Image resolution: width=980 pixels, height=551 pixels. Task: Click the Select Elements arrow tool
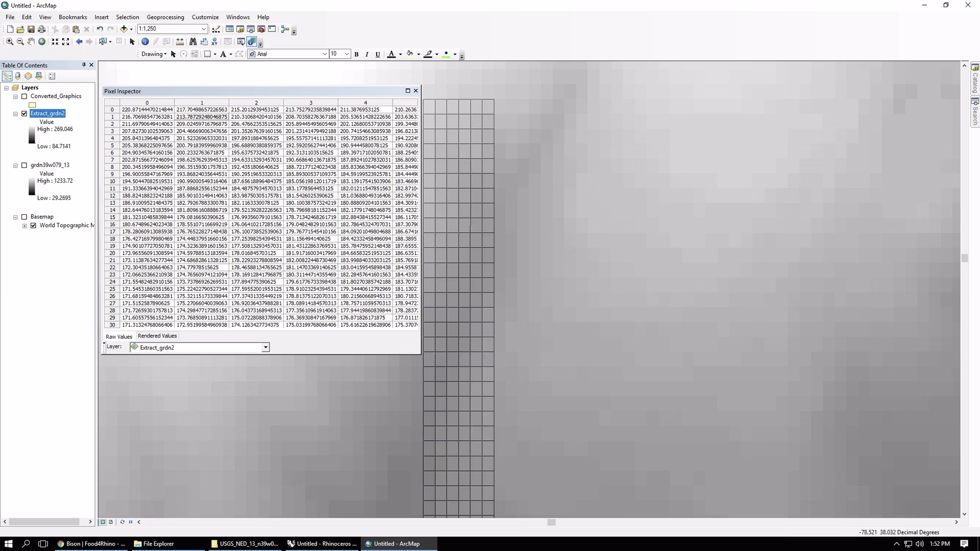[x=132, y=42]
